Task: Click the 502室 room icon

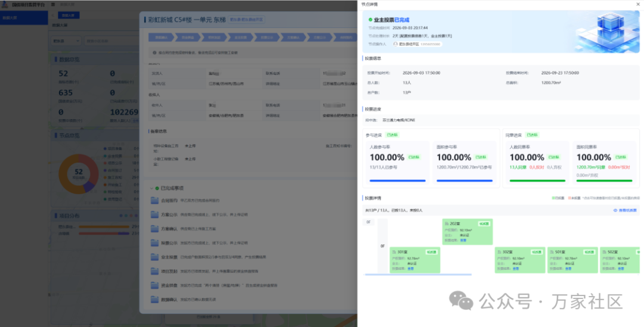Action: [605, 252]
